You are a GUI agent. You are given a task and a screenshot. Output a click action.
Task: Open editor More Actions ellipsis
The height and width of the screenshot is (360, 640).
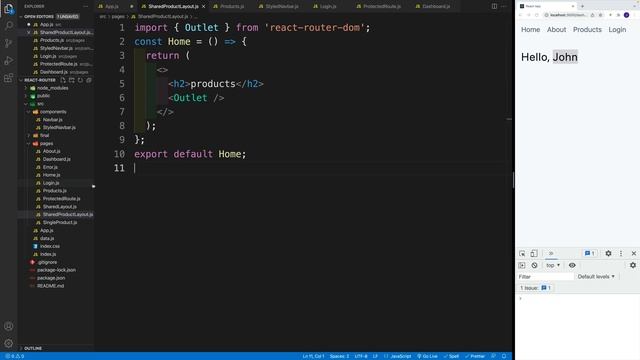point(504,7)
